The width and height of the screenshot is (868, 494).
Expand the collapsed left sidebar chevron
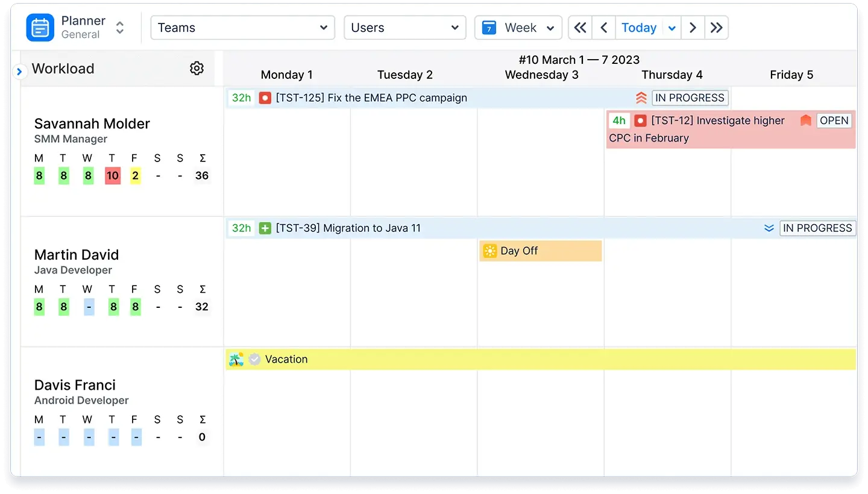20,70
